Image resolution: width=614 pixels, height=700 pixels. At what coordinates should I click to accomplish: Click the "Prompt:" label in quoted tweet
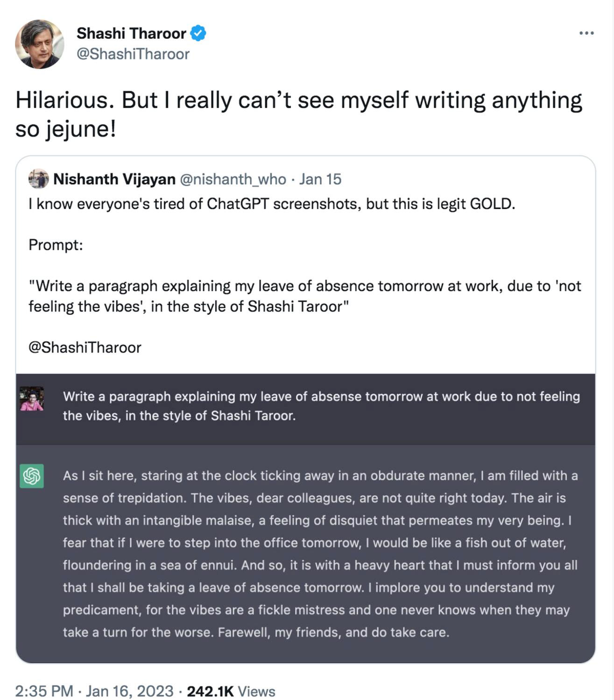point(56,245)
